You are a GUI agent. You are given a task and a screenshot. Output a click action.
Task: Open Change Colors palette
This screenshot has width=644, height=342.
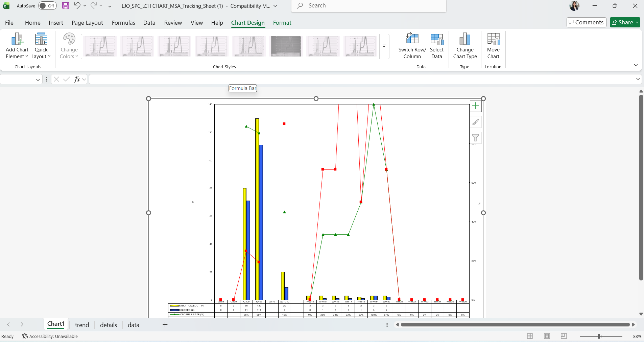tap(69, 46)
